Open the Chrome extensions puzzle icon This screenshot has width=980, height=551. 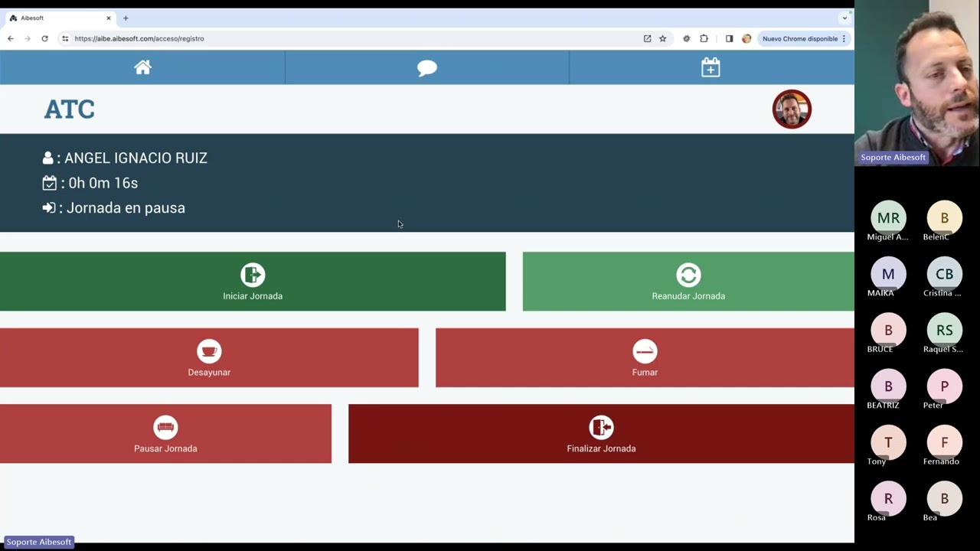click(x=704, y=38)
